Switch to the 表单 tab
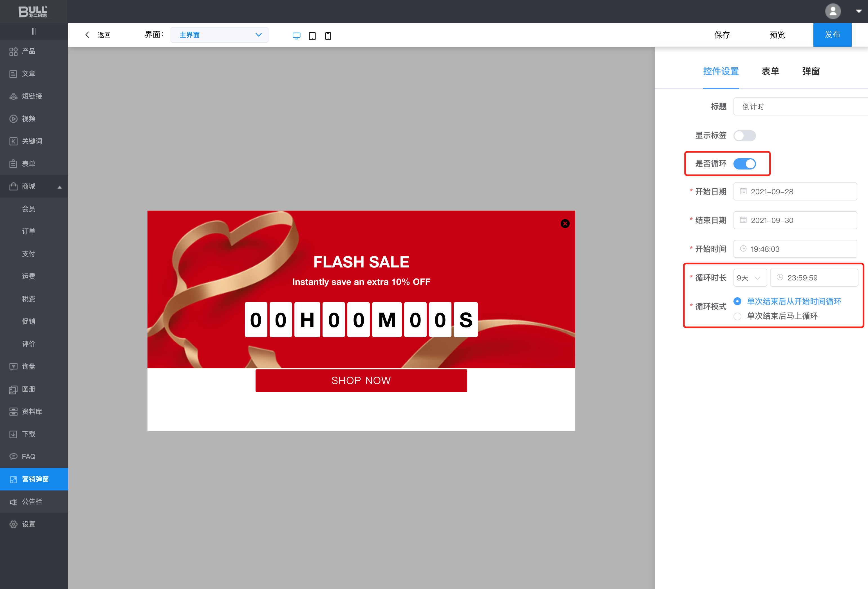 [770, 72]
